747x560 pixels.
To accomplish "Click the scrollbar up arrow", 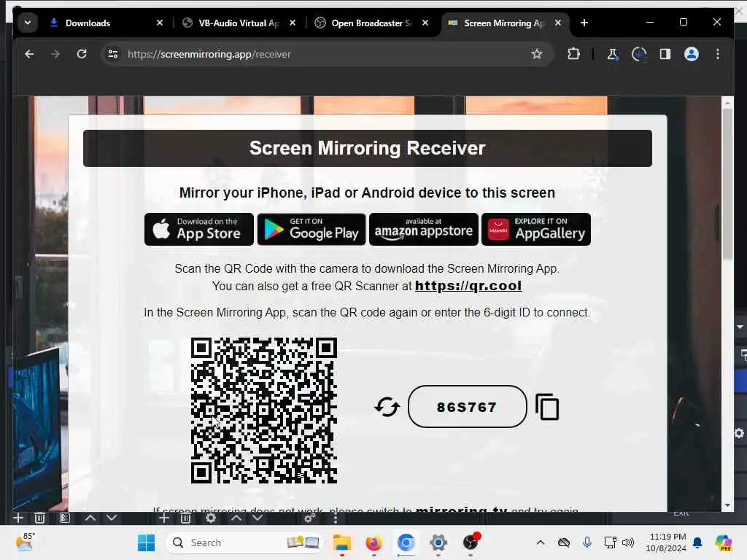I will [727, 102].
